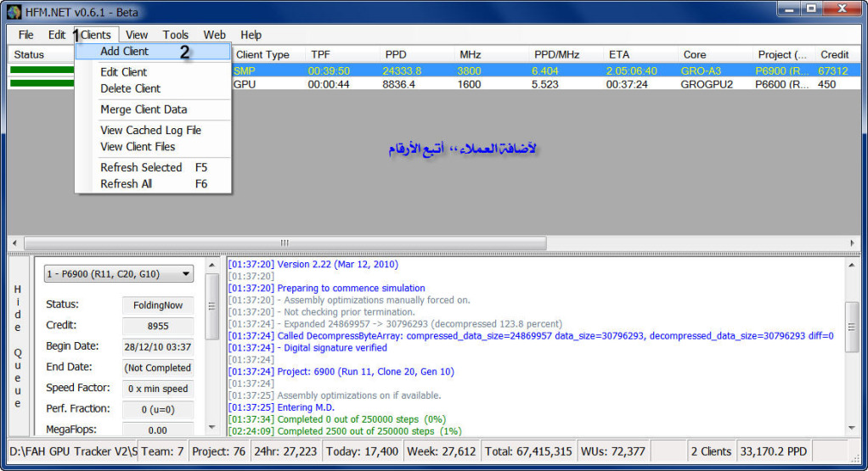This screenshot has height=471, width=868.
Task: Open View Client Files entry
Action: (153, 147)
